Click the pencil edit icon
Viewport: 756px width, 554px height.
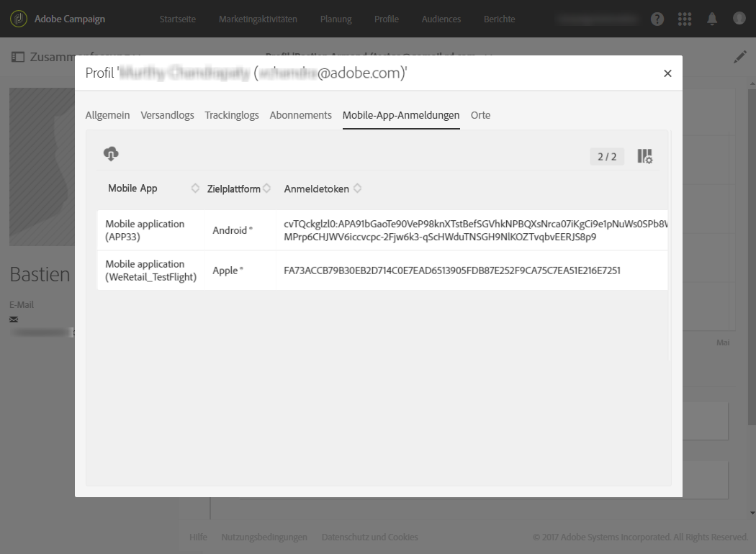pyautogui.click(x=740, y=57)
